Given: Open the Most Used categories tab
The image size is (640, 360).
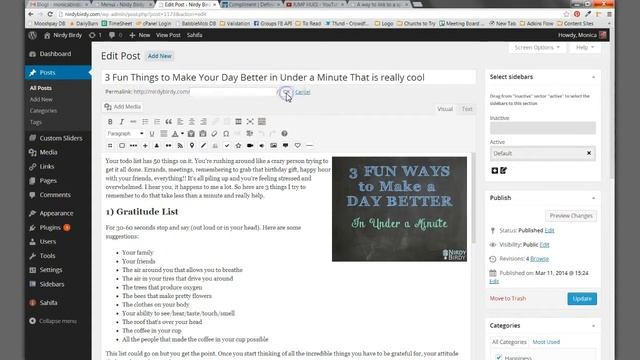Looking at the screenshot, I should click(x=546, y=342).
